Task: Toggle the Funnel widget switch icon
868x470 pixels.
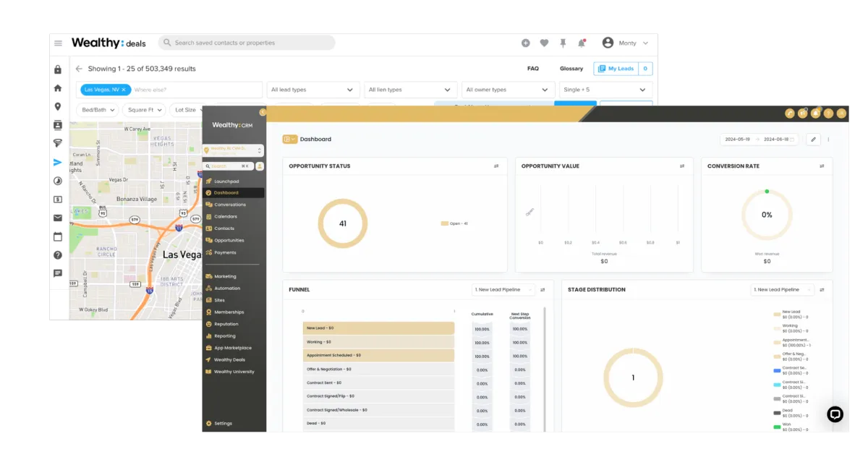Action: [542, 290]
